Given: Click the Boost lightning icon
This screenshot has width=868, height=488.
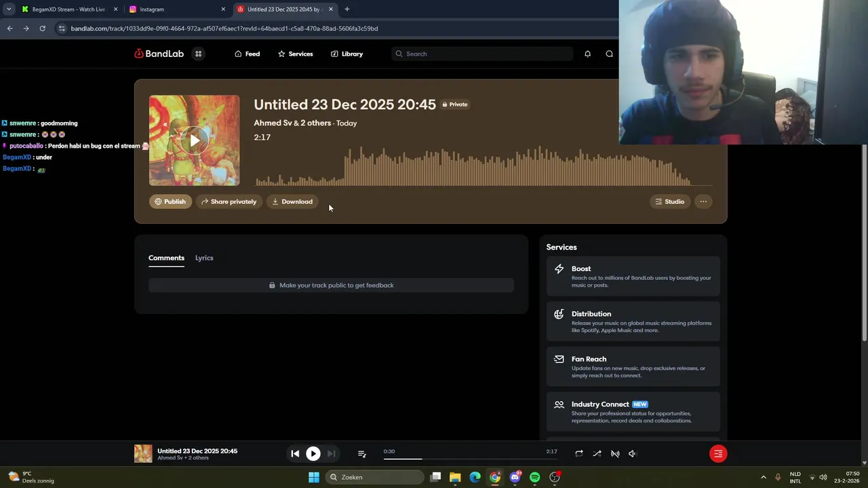Looking at the screenshot, I should click(559, 269).
